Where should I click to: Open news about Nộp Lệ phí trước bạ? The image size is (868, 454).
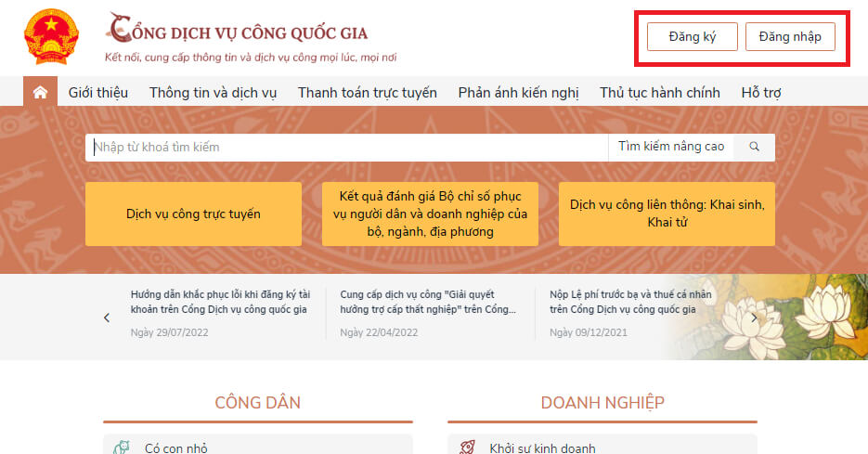[x=630, y=302]
